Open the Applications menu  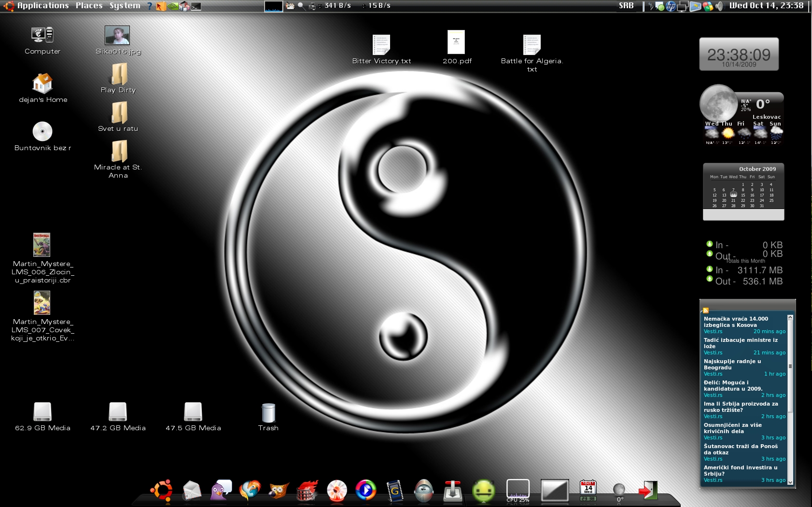pos(43,6)
